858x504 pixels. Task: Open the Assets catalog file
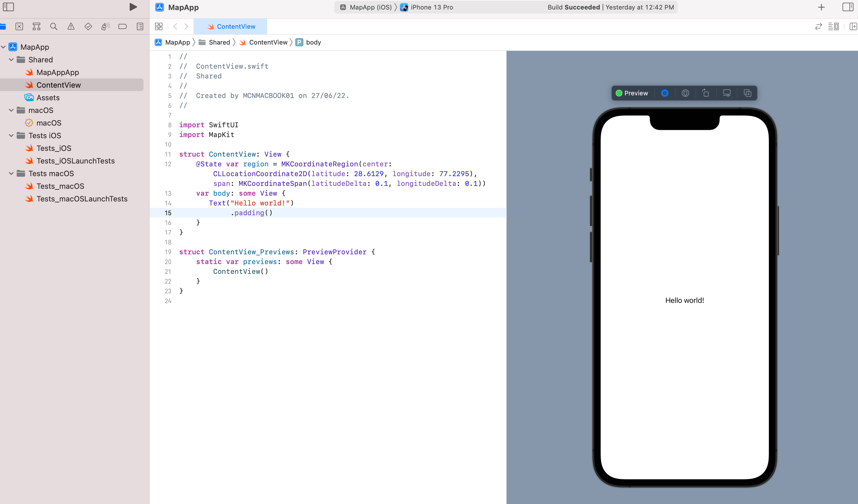(48, 98)
